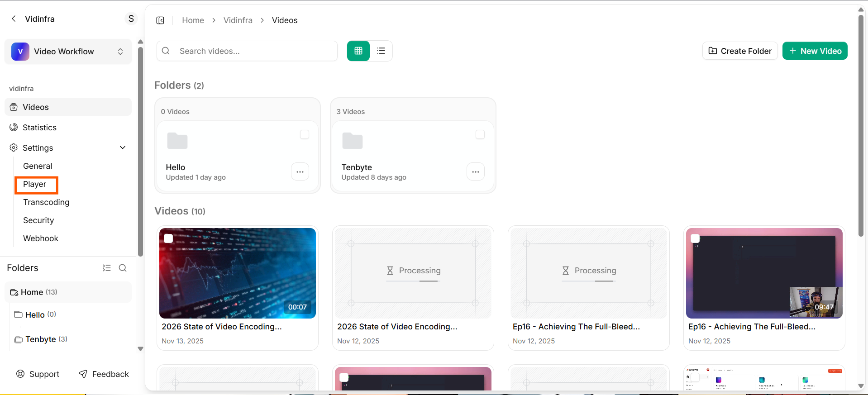Image resolution: width=868 pixels, height=395 pixels.
Task: Click the Search videos input field
Action: click(247, 51)
